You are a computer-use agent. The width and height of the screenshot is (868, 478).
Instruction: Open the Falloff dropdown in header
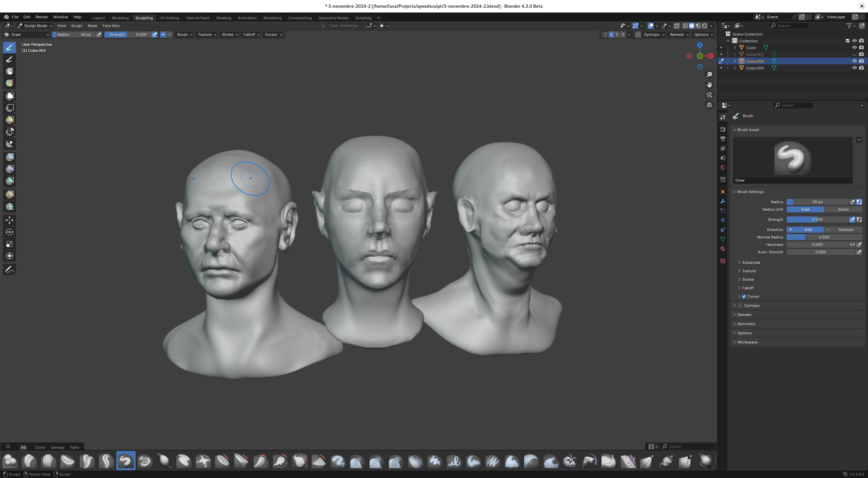[251, 35]
